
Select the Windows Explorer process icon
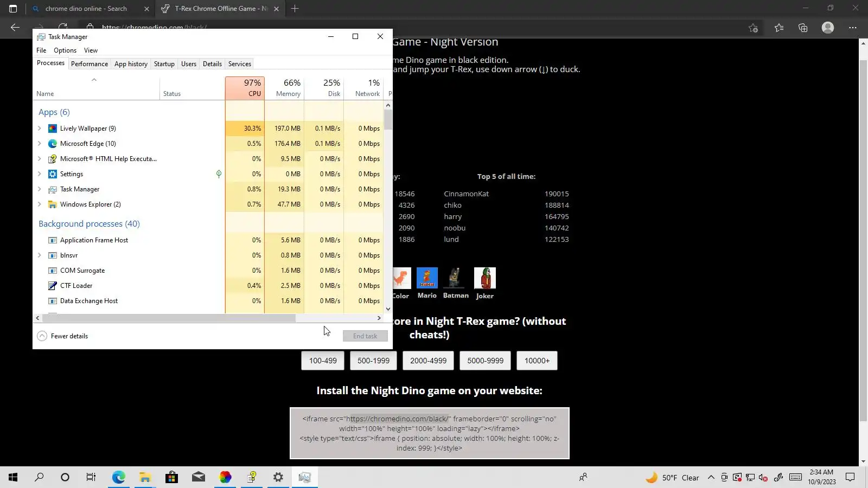[53, 204]
